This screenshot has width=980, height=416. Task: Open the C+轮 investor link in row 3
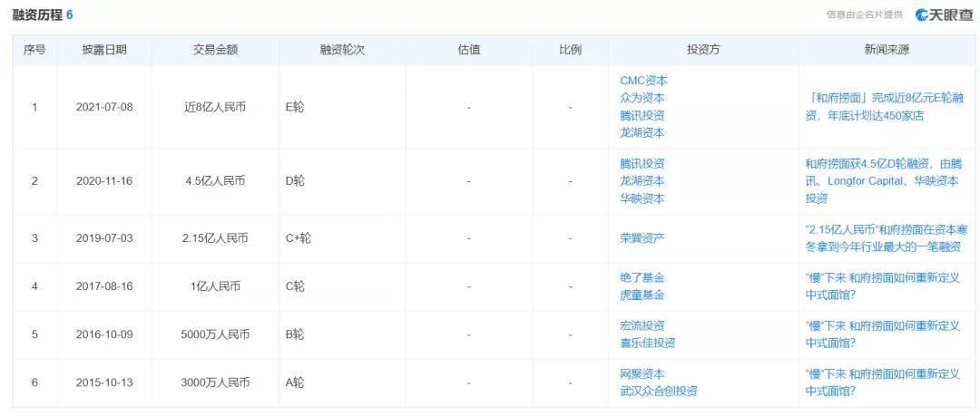642,238
